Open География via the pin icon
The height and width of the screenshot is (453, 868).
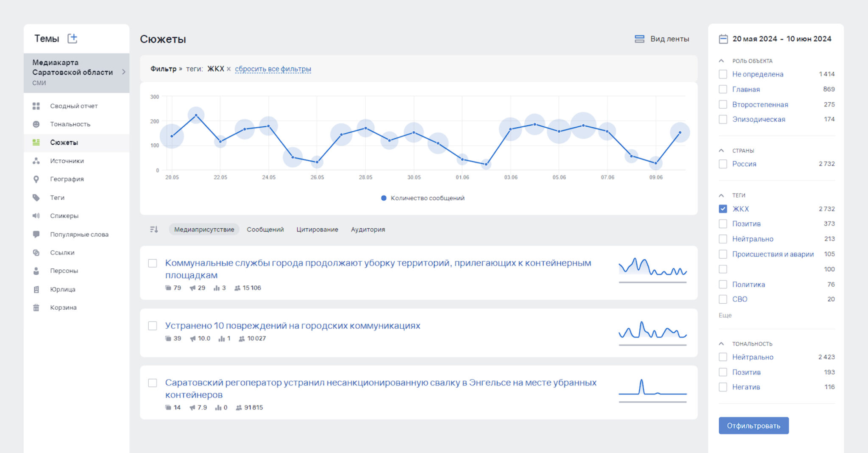36,179
